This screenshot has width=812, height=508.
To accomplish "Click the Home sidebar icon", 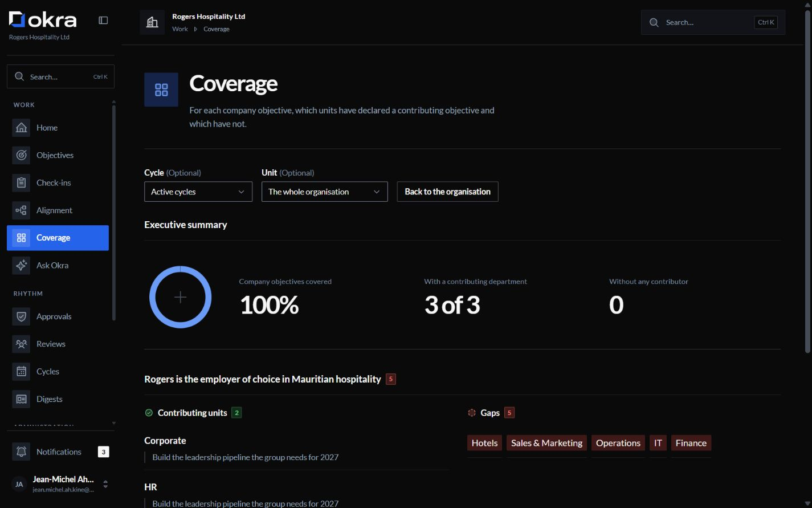I will click(21, 128).
